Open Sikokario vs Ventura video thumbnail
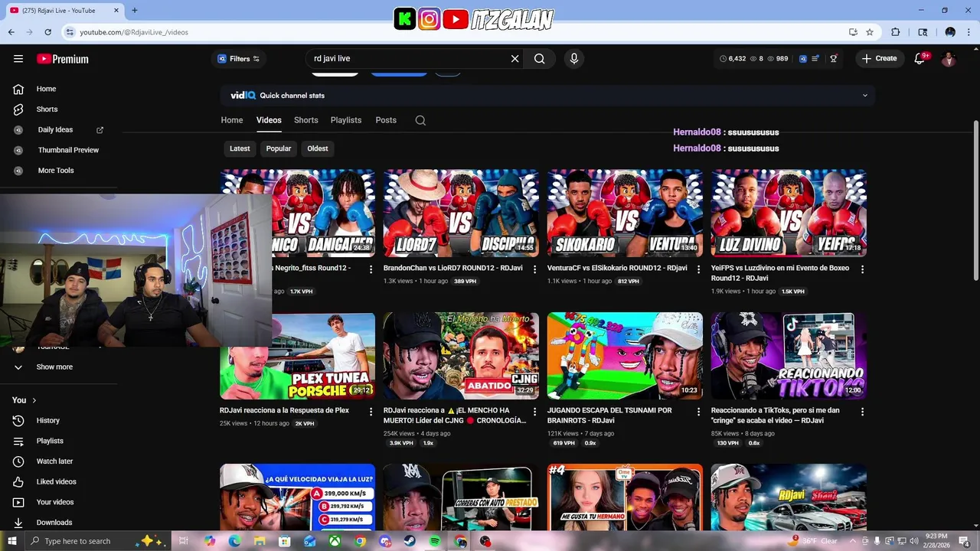980x551 pixels. pos(625,213)
